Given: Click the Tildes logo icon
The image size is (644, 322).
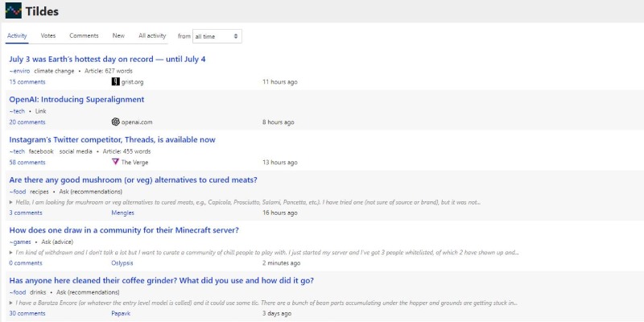Looking at the screenshot, I should (x=14, y=11).
